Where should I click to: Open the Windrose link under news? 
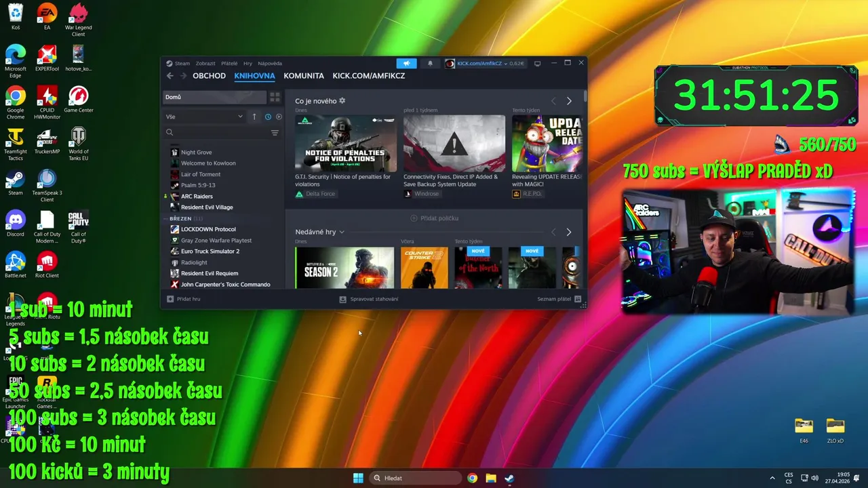[x=421, y=194]
